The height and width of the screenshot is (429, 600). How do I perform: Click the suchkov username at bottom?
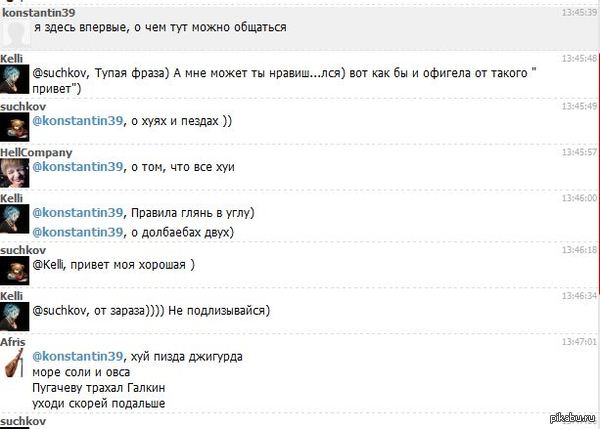23,421
